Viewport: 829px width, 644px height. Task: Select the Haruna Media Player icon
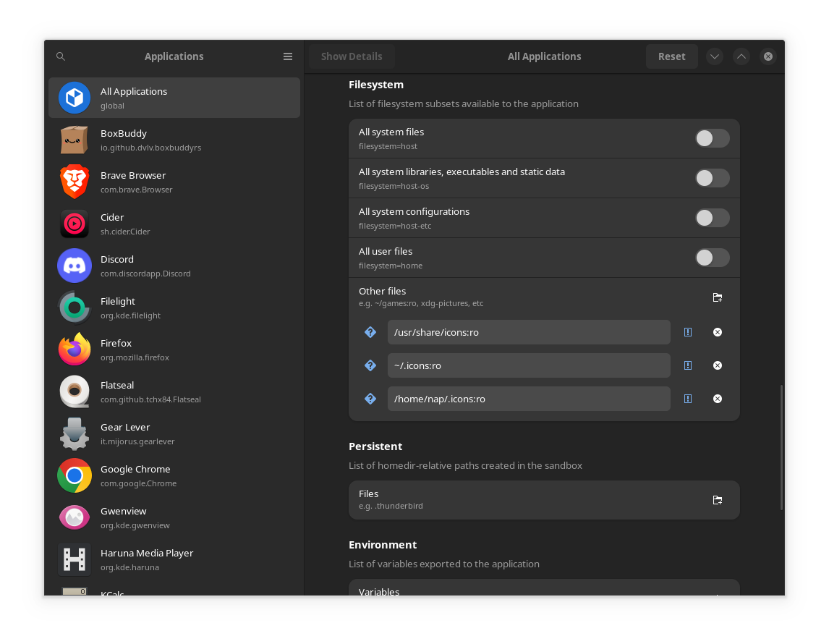click(x=75, y=559)
